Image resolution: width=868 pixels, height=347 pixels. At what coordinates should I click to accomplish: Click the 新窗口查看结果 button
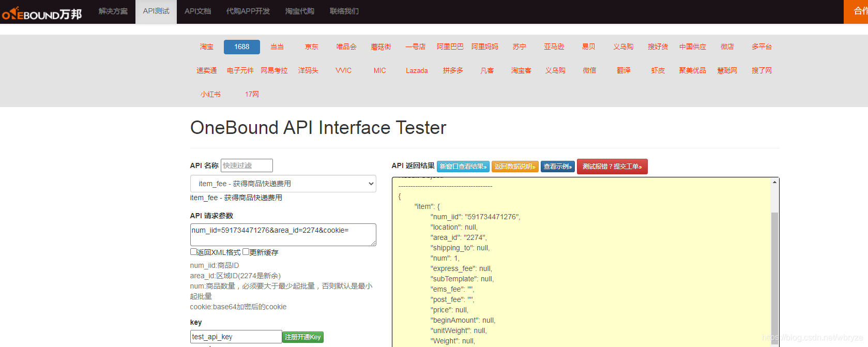tap(463, 167)
